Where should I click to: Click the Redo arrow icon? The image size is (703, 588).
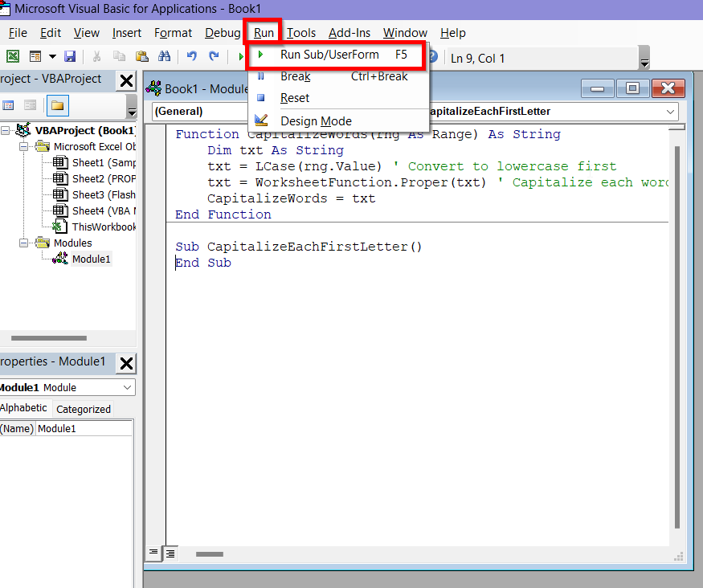click(x=214, y=56)
